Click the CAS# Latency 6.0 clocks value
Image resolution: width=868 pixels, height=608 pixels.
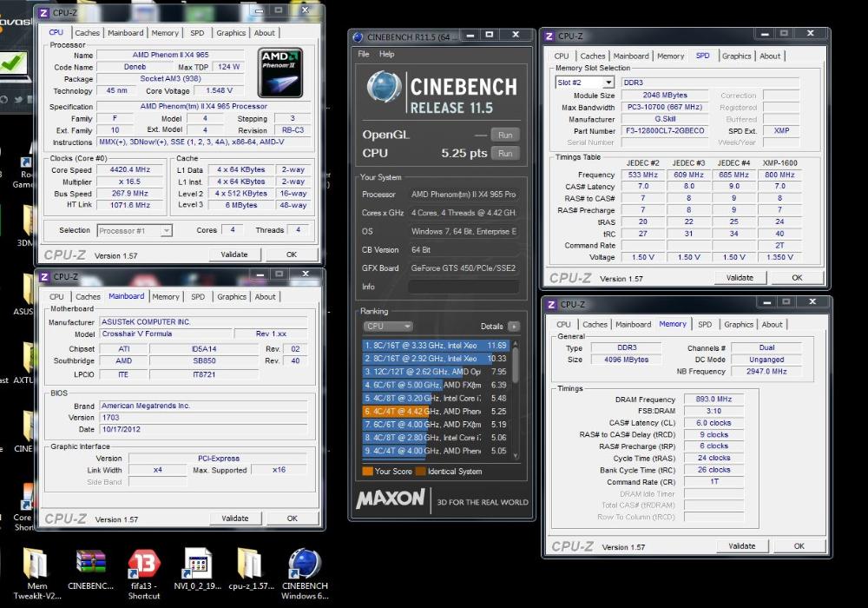click(x=713, y=422)
